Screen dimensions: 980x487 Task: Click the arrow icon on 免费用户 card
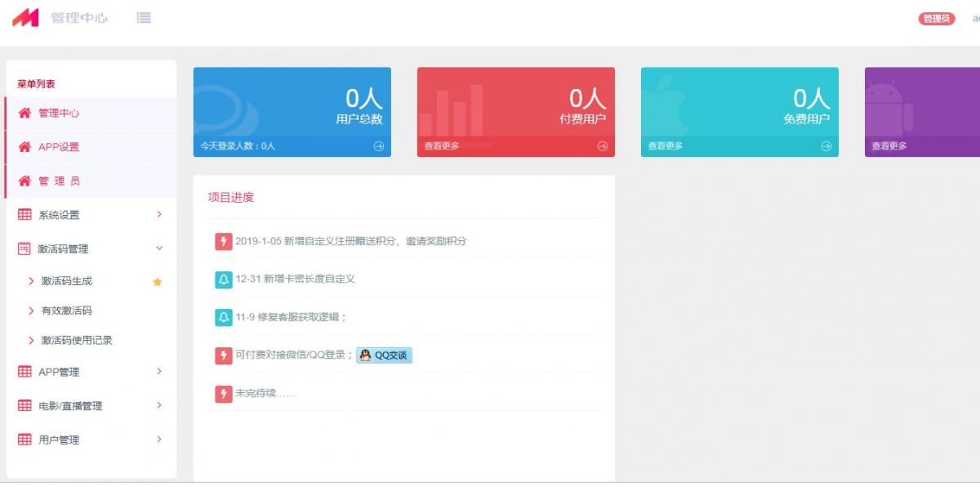[x=826, y=146]
